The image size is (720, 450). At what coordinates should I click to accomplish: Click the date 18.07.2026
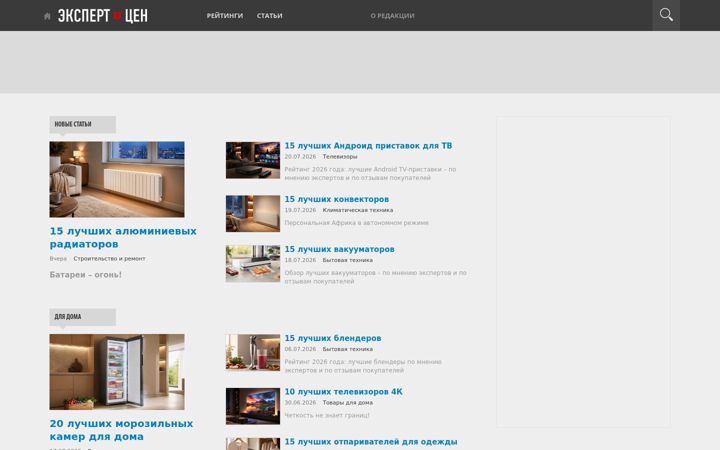click(x=300, y=260)
